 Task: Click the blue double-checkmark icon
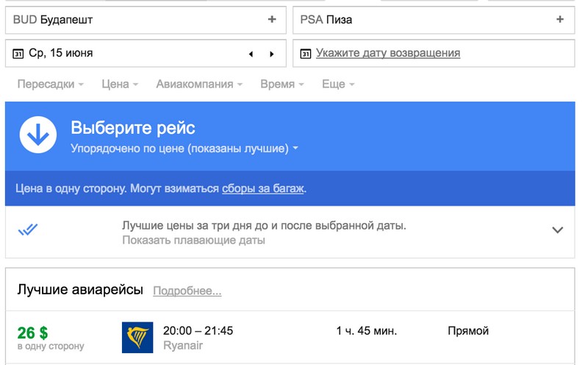28,229
